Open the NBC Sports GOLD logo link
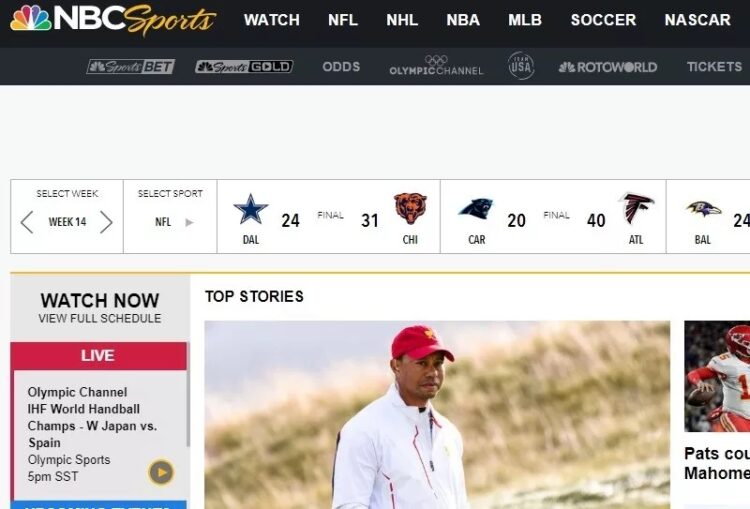Screen dimensions: 750x509 tap(244, 66)
